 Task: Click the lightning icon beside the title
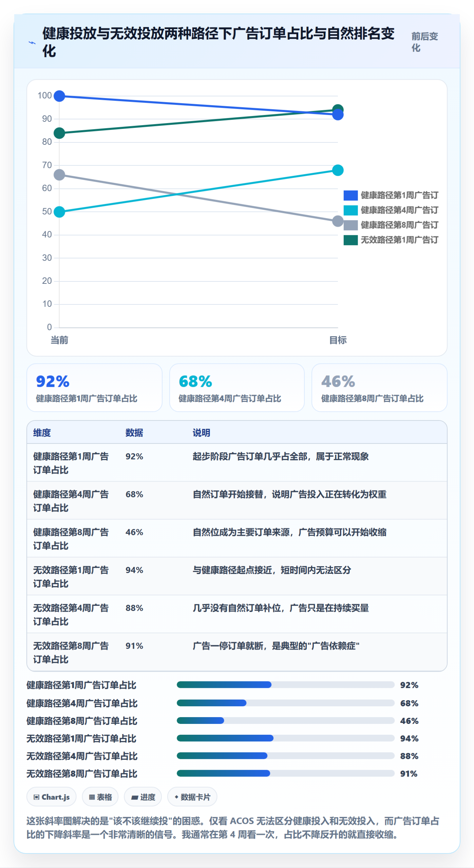pos(32,43)
